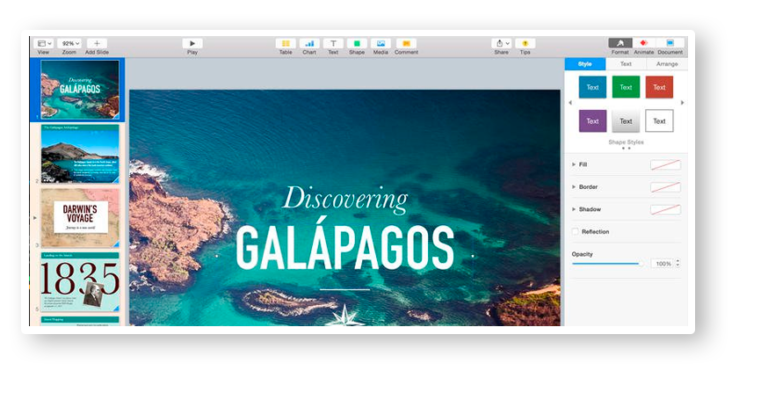The height and width of the screenshot is (400, 768).
Task: Add a Comment using the toolbar
Action: (x=406, y=43)
